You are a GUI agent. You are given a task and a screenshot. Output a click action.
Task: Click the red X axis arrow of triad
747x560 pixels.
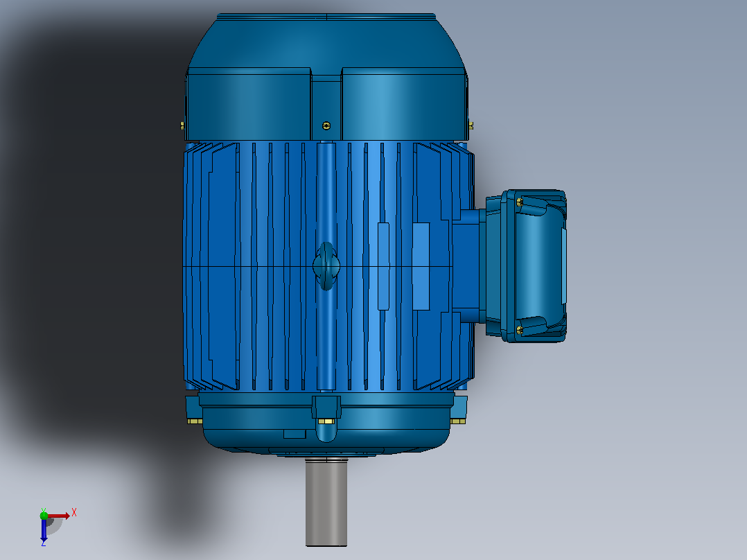60,516
